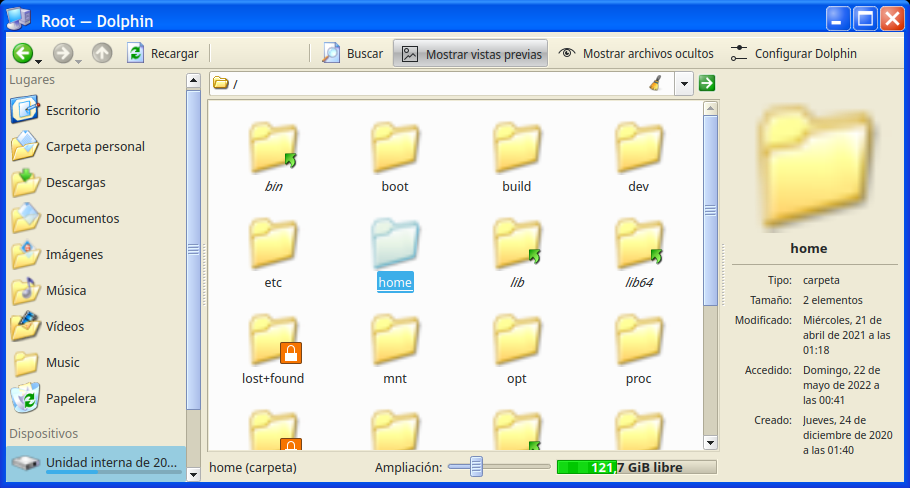910x488 pixels.
Task: Select the bin folder
Action: pyautogui.click(x=273, y=157)
